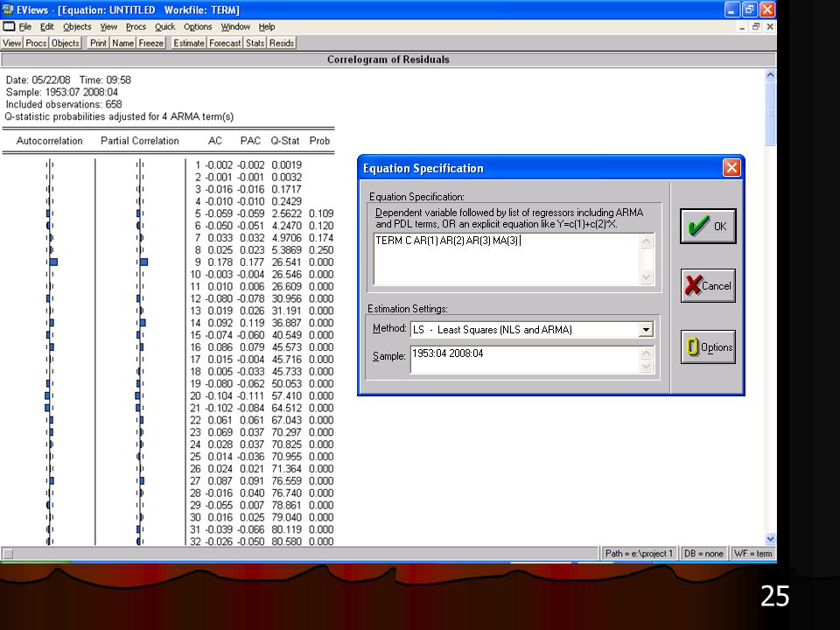Click the Print toolbar button
The width and height of the screenshot is (840, 630).
98,43
